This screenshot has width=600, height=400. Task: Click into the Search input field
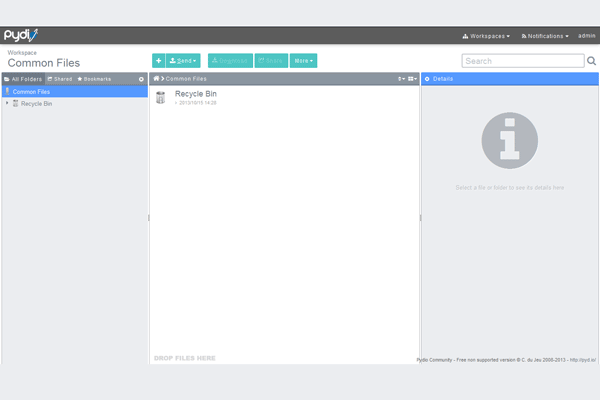pos(522,61)
